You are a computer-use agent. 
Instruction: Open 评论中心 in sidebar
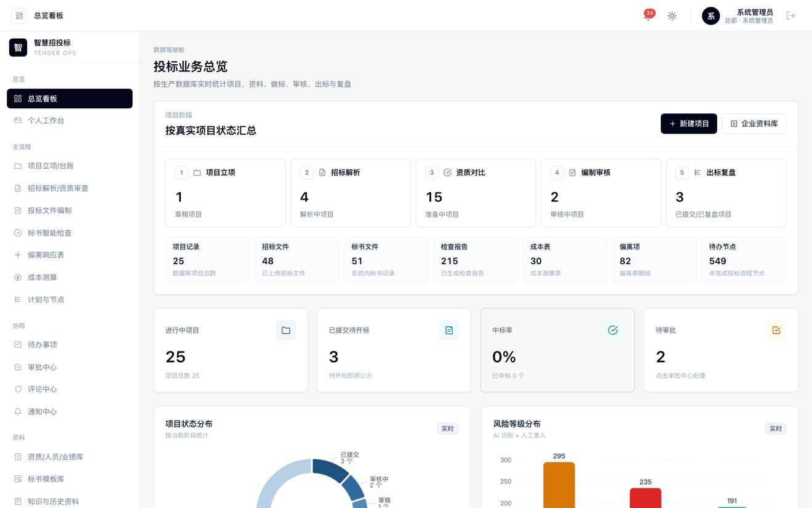(70, 389)
